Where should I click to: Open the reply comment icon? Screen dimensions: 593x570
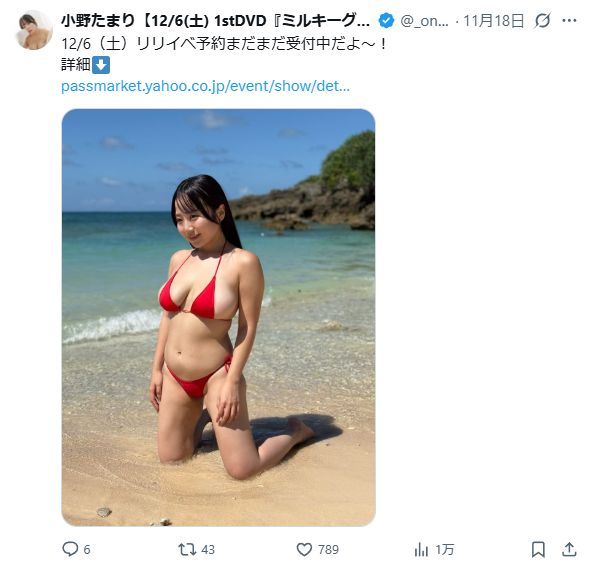point(70,549)
